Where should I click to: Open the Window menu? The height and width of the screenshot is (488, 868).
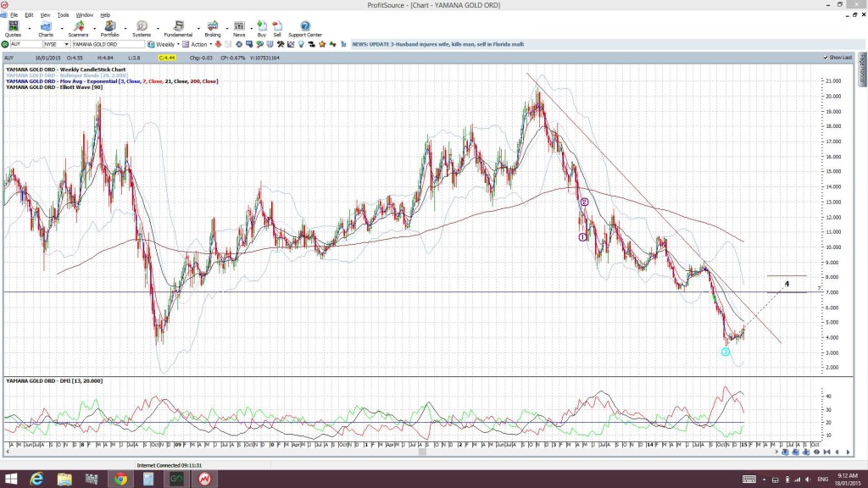(84, 15)
